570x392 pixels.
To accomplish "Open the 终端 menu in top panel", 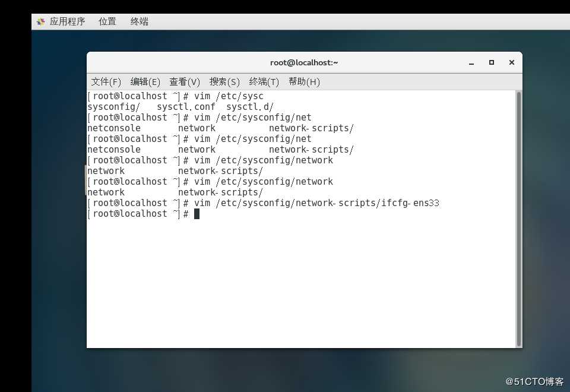I will [x=139, y=21].
